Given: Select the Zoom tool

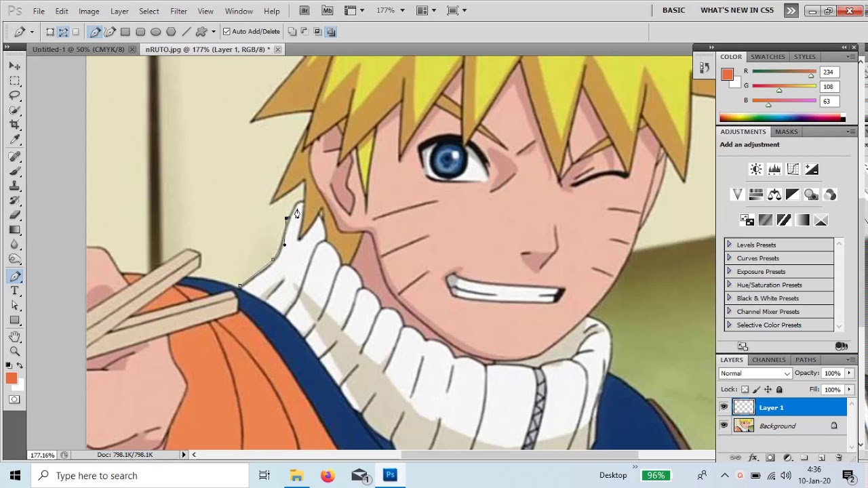Looking at the screenshot, I should pos(14,351).
